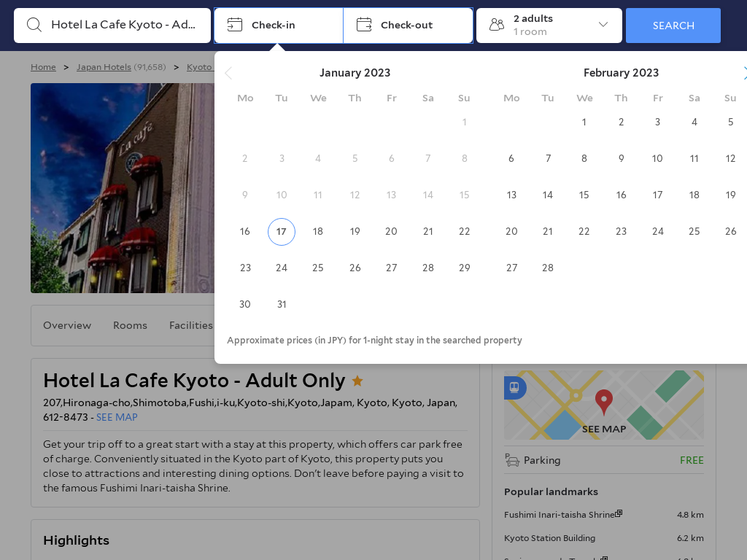The image size is (747, 560).
Task: Open Japan Hotels breadcrumb link
Action: click(x=104, y=67)
